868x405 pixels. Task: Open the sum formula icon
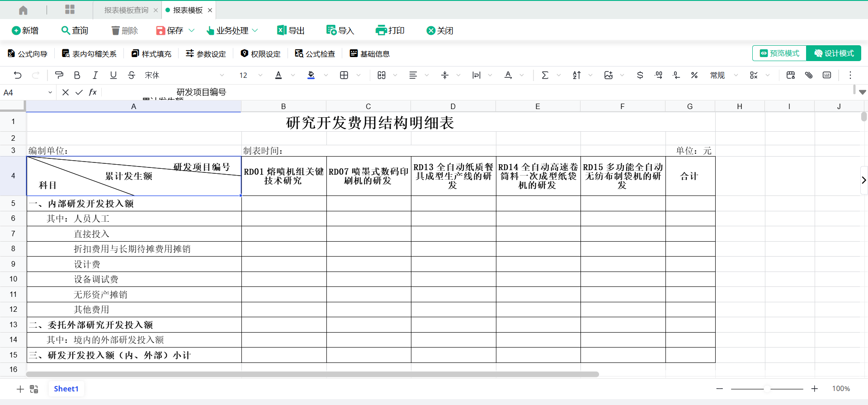tap(545, 75)
